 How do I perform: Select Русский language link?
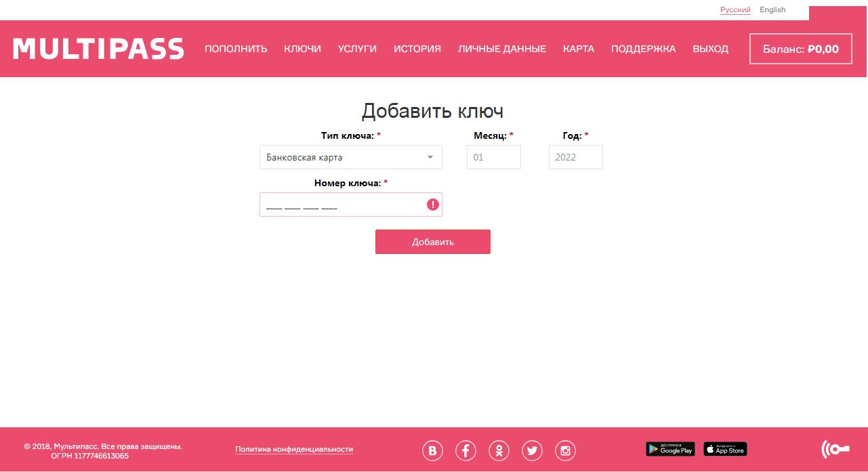point(735,9)
